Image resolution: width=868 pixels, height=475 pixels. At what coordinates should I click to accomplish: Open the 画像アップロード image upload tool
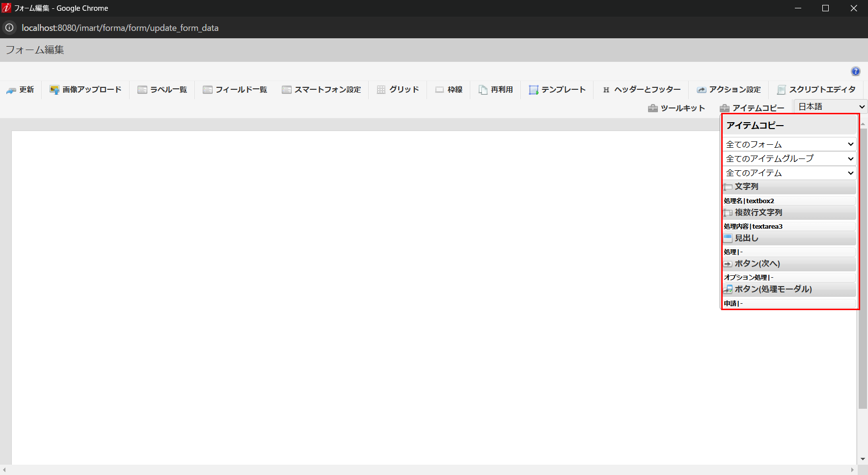(x=85, y=89)
